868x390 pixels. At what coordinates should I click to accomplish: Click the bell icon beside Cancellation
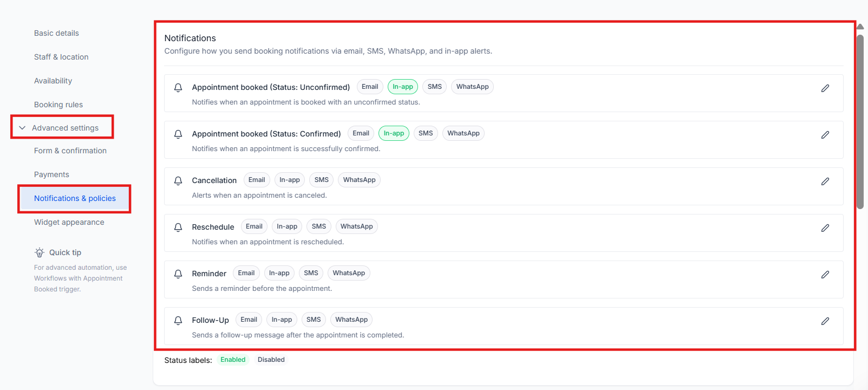pyautogui.click(x=178, y=181)
